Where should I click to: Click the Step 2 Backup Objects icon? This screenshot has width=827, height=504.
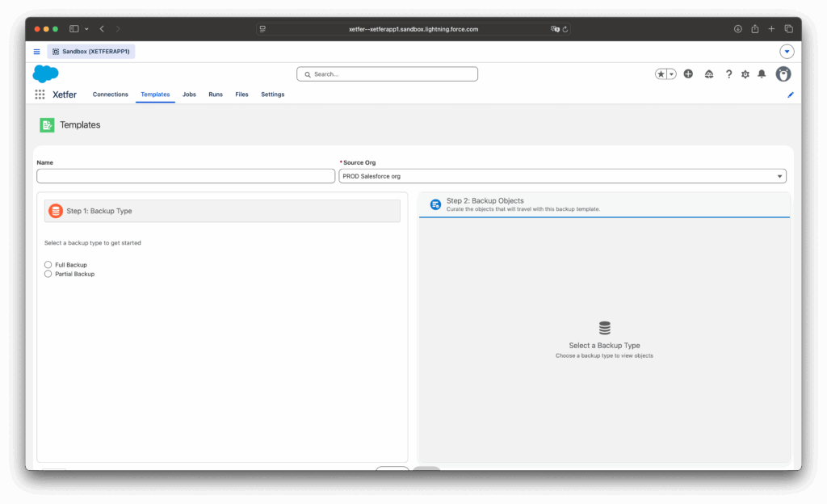435,204
